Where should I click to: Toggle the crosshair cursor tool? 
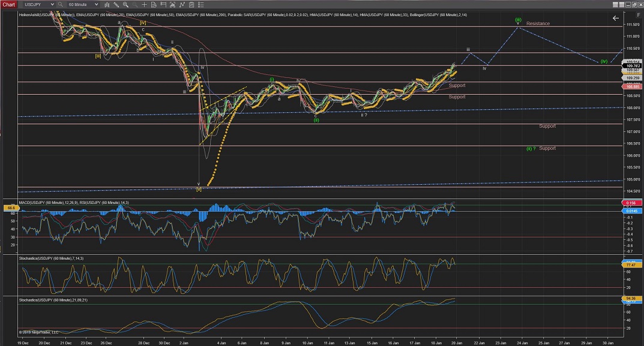(x=144, y=4)
